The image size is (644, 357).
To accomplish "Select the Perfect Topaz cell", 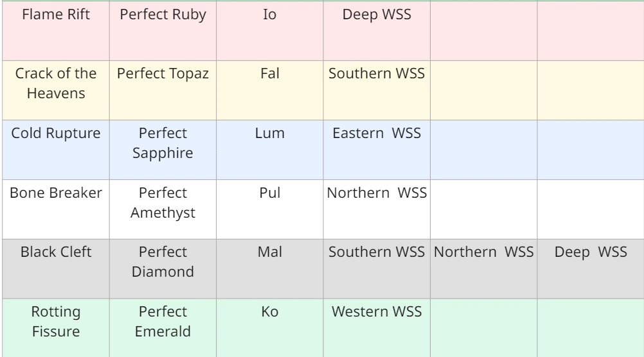I will (x=163, y=73).
